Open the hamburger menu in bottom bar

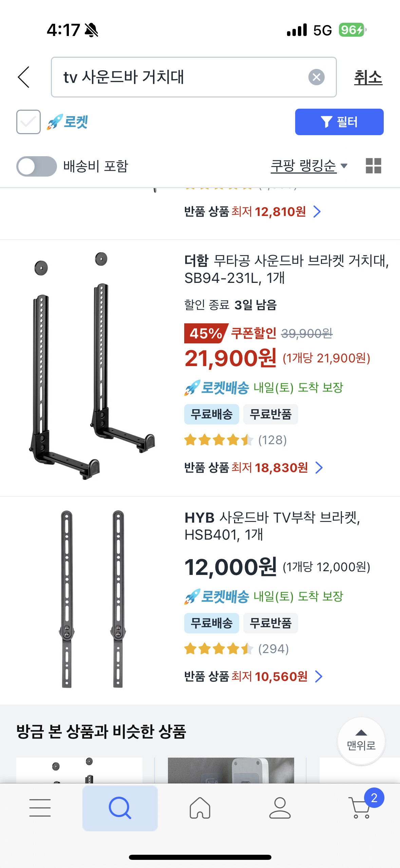click(40, 808)
